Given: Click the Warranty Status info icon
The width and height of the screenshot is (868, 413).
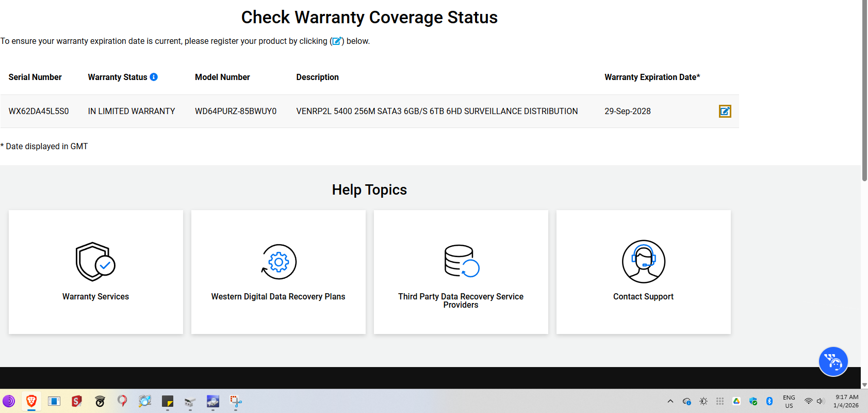Looking at the screenshot, I should coord(154,77).
